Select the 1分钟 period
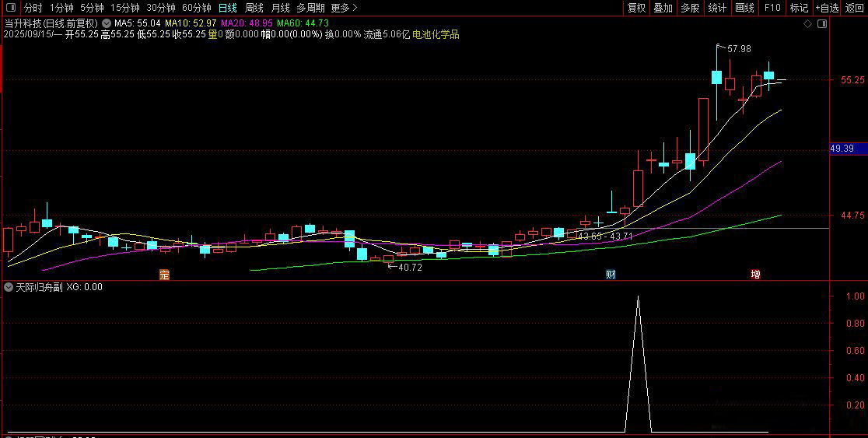This screenshot has height=438, width=868. click(x=61, y=8)
